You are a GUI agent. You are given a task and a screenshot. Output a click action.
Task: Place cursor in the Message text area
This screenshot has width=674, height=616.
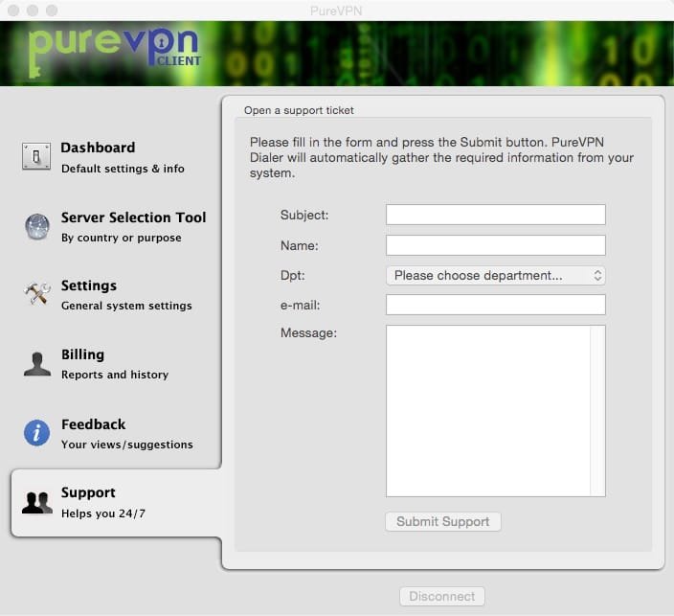(x=488, y=410)
